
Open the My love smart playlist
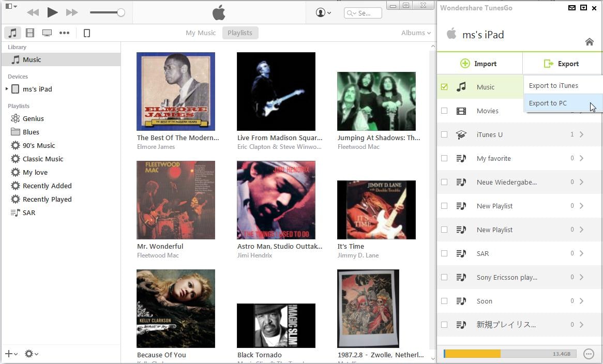[35, 172]
